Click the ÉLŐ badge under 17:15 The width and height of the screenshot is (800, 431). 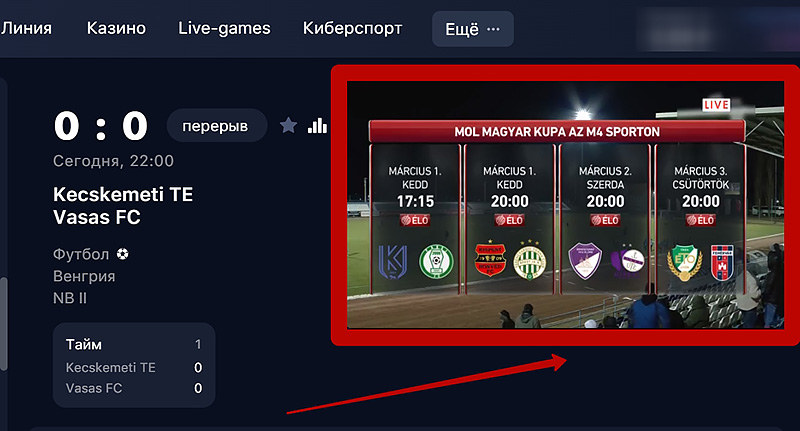(x=415, y=220)
